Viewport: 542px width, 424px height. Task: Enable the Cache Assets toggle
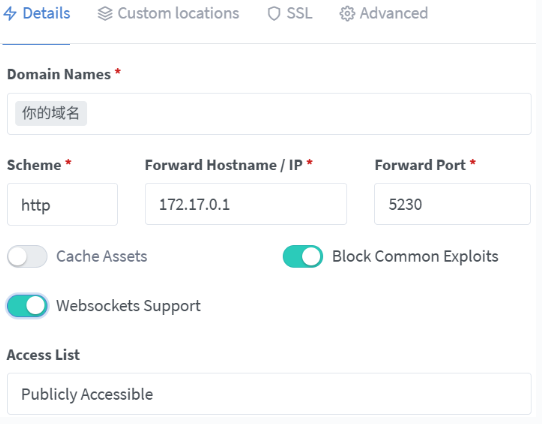(x=27, y=256)
